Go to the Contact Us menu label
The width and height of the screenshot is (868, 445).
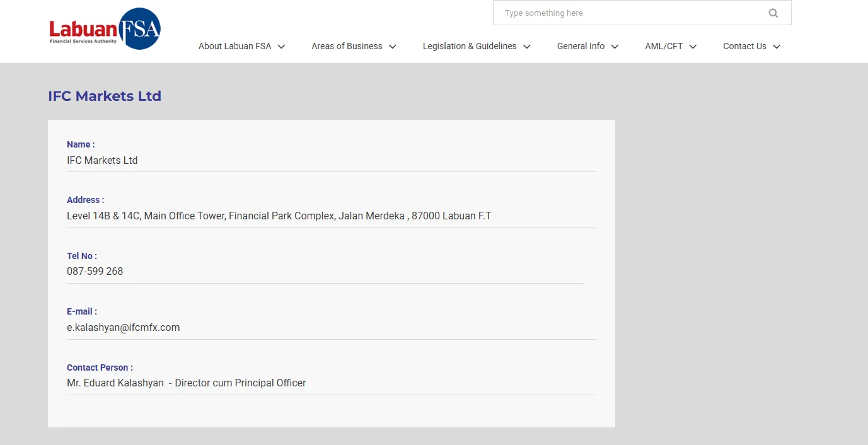744,46
